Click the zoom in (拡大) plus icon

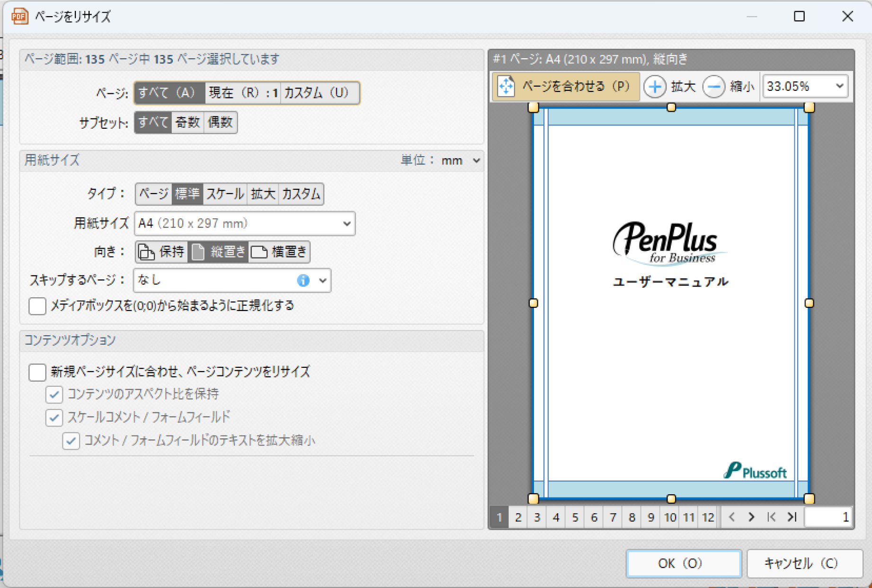655,87
